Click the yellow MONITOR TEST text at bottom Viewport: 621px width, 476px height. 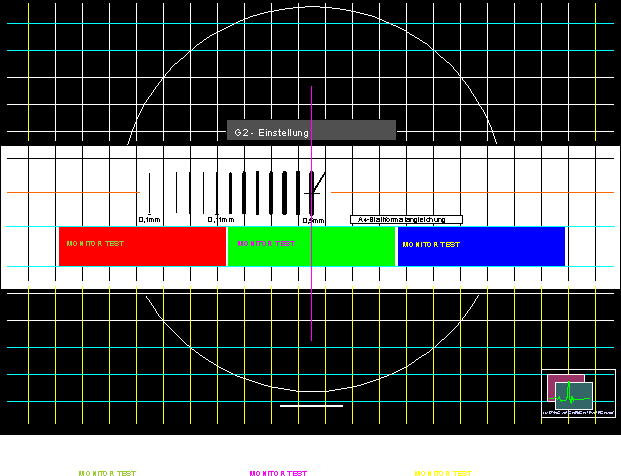(443, 472)
